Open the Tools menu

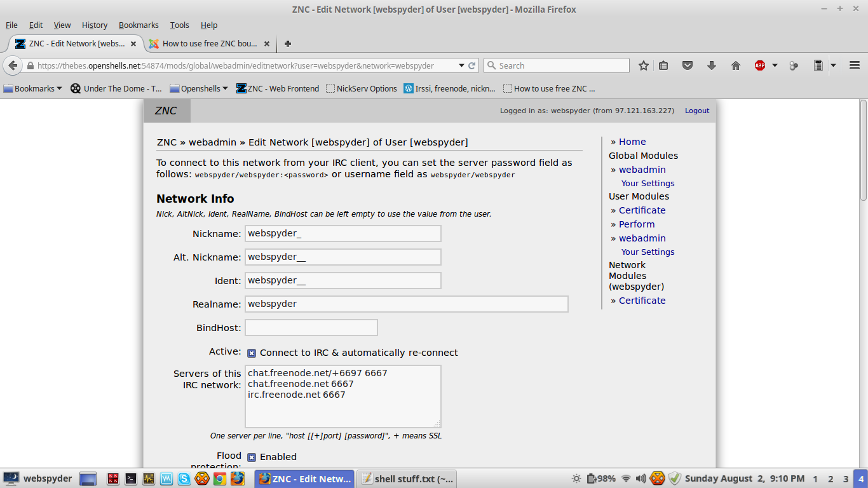[x=180, y=25]
